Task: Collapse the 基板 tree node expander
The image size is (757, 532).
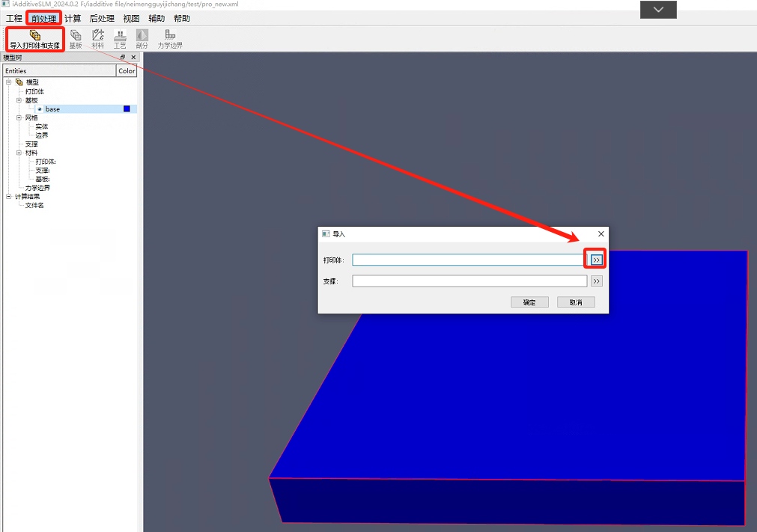Action: [19, 100]
